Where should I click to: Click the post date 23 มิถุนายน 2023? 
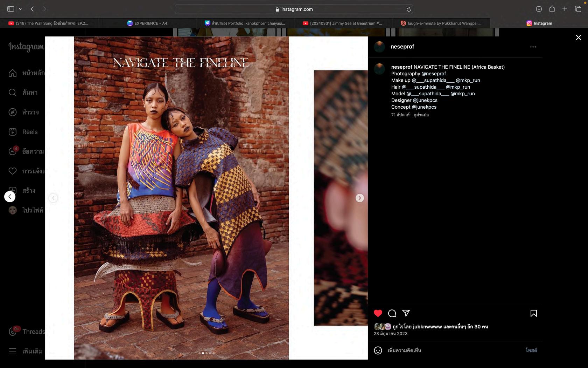tap(391, 334)
